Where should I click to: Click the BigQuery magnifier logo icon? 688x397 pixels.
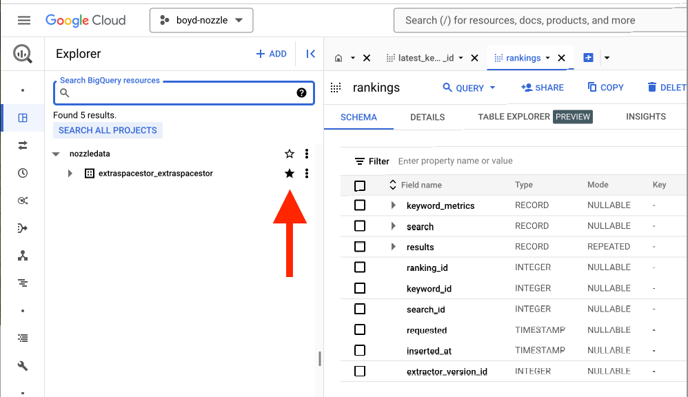pos(22,54)
